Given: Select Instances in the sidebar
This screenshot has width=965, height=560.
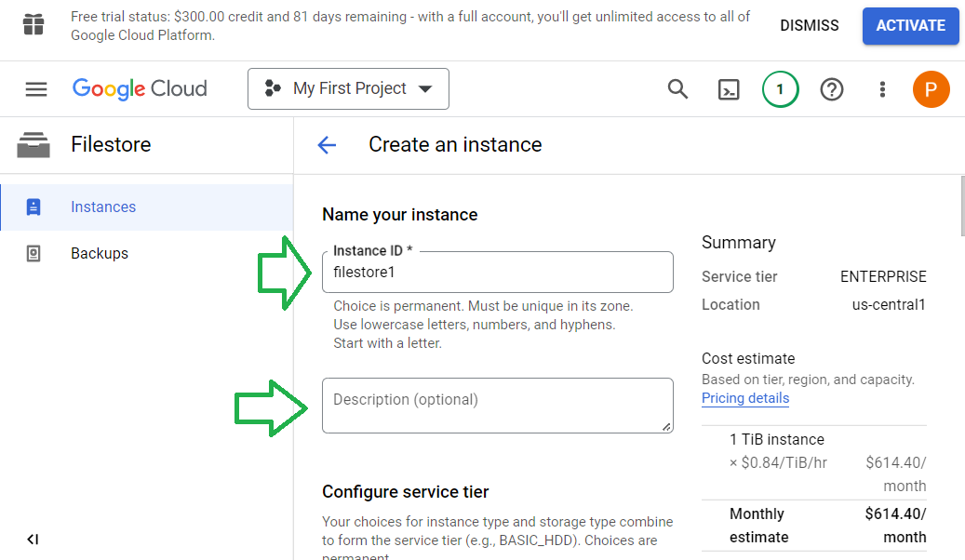Looking at the screenshot, I should tap(146, 207).
